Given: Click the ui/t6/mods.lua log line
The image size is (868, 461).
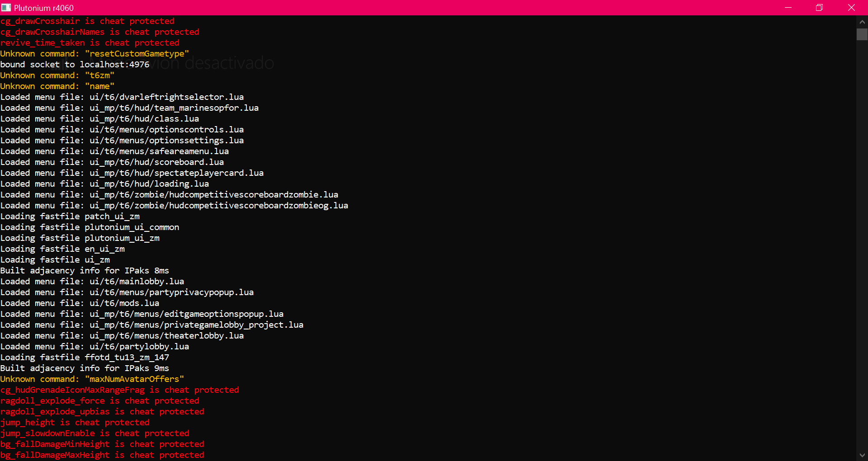Looking at the screenshot, I should pyautogui.click(x=80, y=303).
